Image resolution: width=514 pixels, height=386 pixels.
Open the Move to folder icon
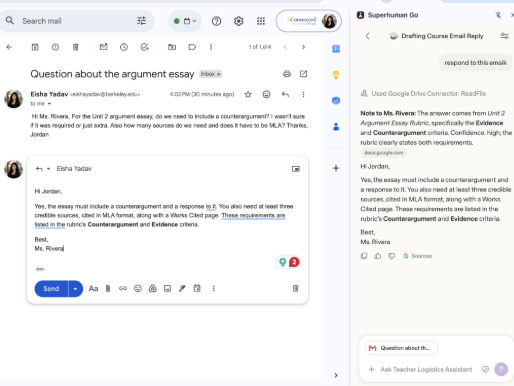click(x=172, y=47)
